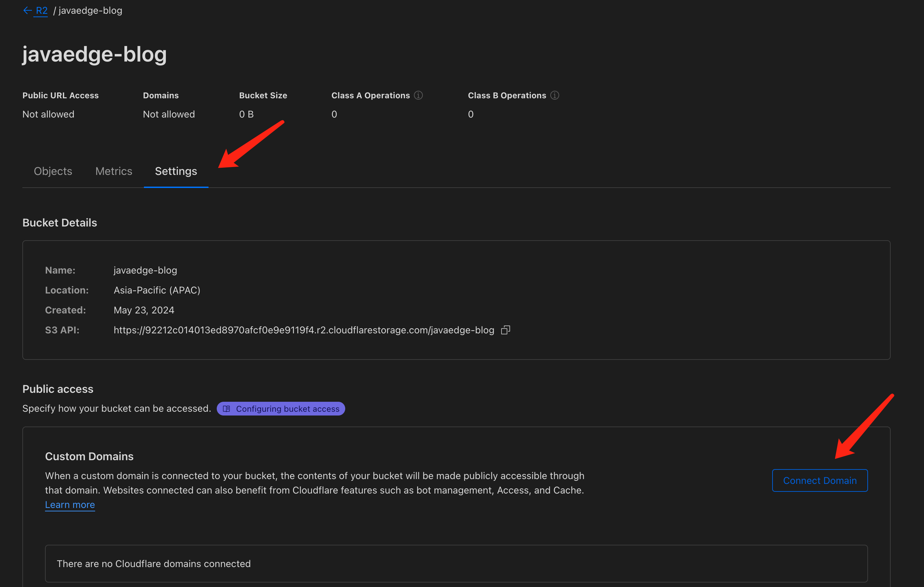
Task: Click the Class B Operations info icon
Action: click(555, 95)
